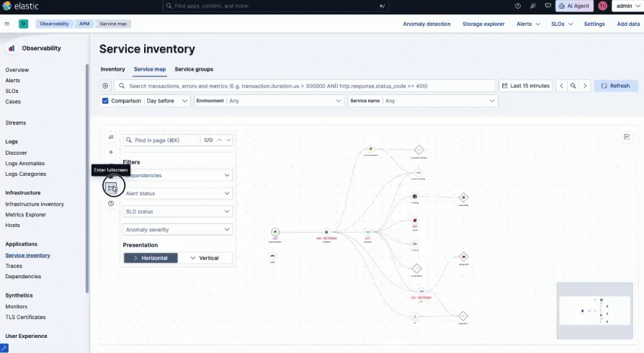
Task: Click the sidebar vertical scrollbar
Action: (86, 179)
